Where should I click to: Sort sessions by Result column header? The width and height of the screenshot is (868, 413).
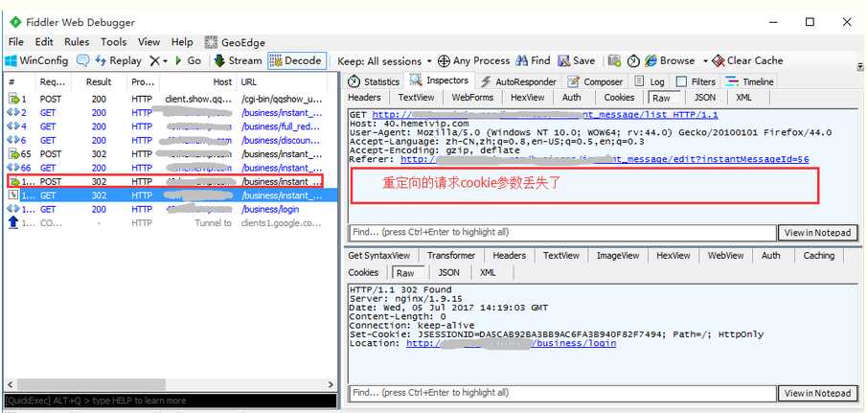99,82
